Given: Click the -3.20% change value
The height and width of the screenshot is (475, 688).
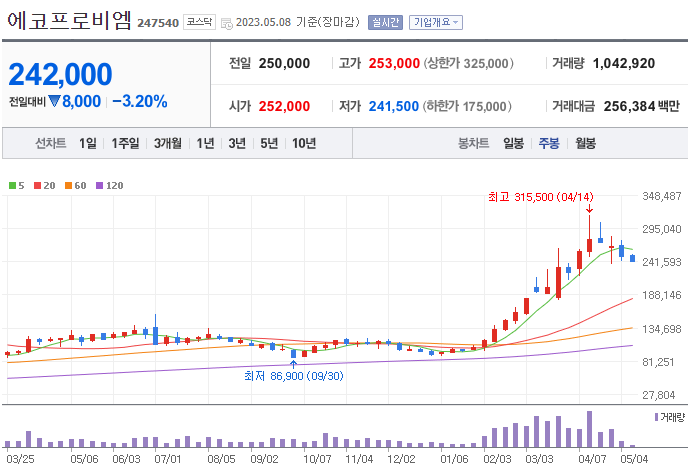Looking at the screenshot, I should (x=140, y=102).
